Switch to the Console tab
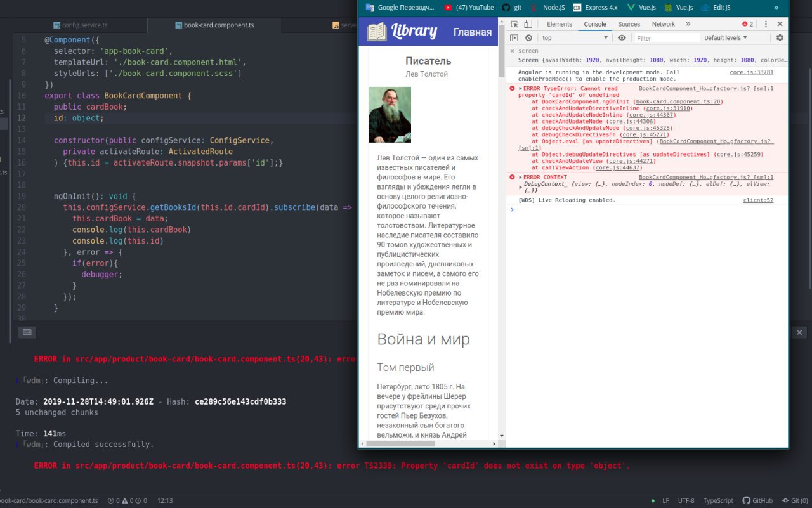812x508 pixels. tap(595, 24)
